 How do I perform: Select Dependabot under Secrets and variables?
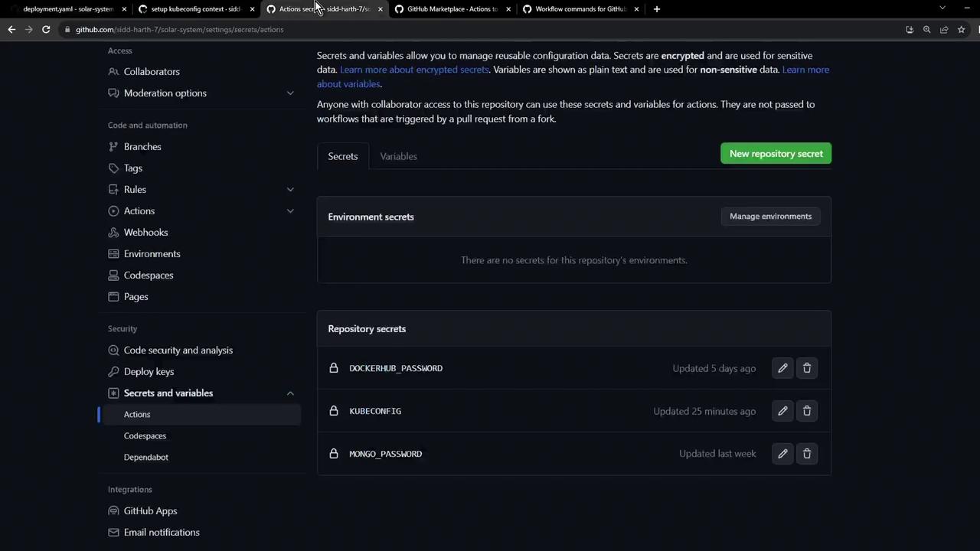pyautogui.click(x=146, y=458)
